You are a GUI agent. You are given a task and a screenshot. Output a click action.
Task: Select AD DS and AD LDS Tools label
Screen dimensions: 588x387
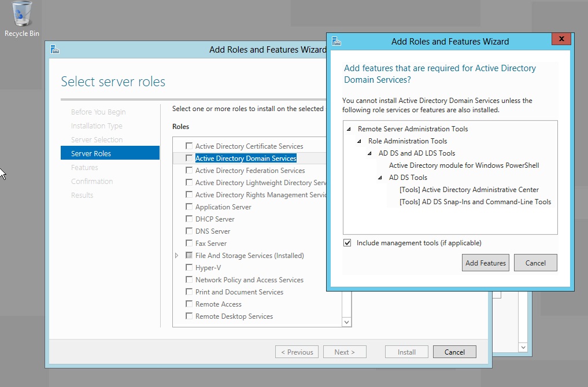(417, 153)
